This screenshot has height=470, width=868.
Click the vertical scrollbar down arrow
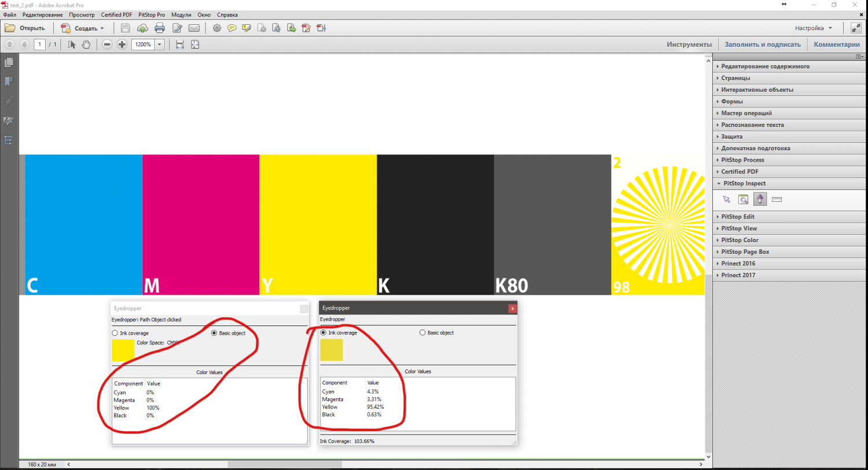coord(708,457)
